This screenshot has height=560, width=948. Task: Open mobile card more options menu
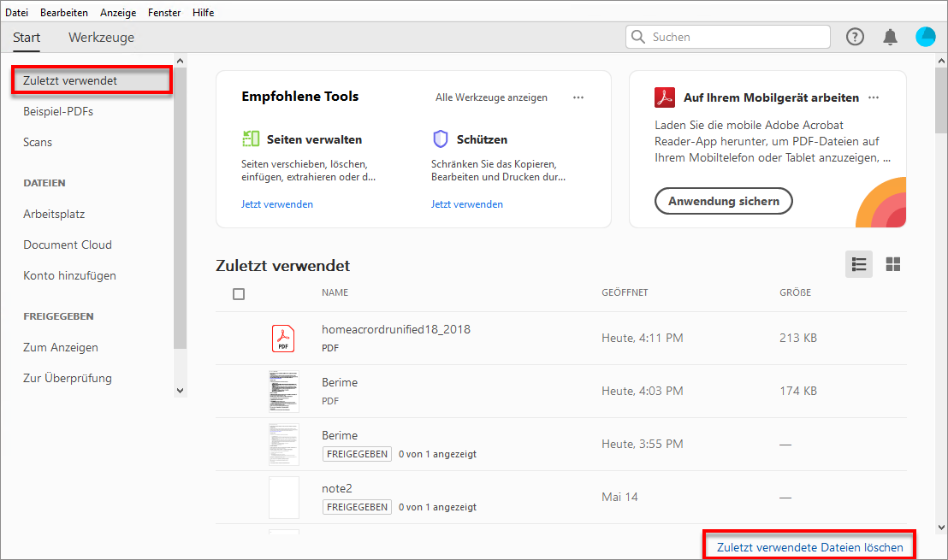click(x=874, y=97)
